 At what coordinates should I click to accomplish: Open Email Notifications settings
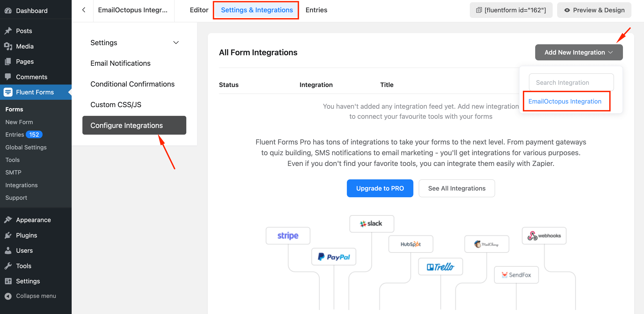click(x=120, y=63)
